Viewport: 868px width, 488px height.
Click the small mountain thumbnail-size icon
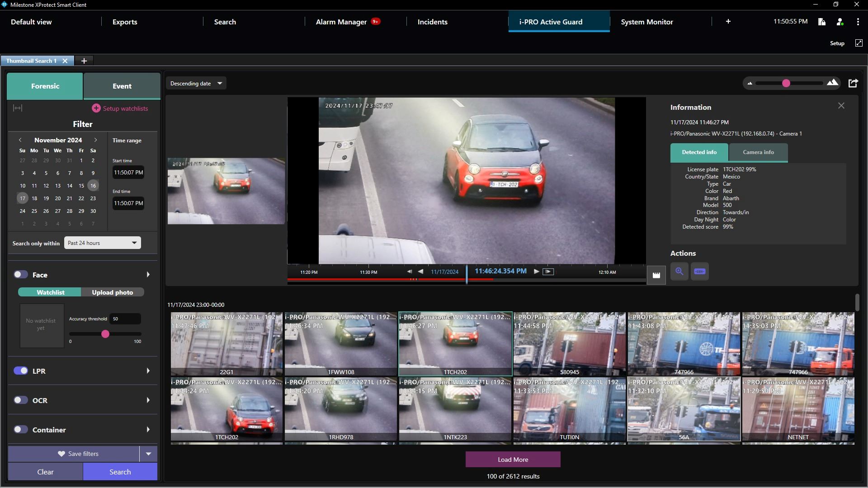(750, 83)
